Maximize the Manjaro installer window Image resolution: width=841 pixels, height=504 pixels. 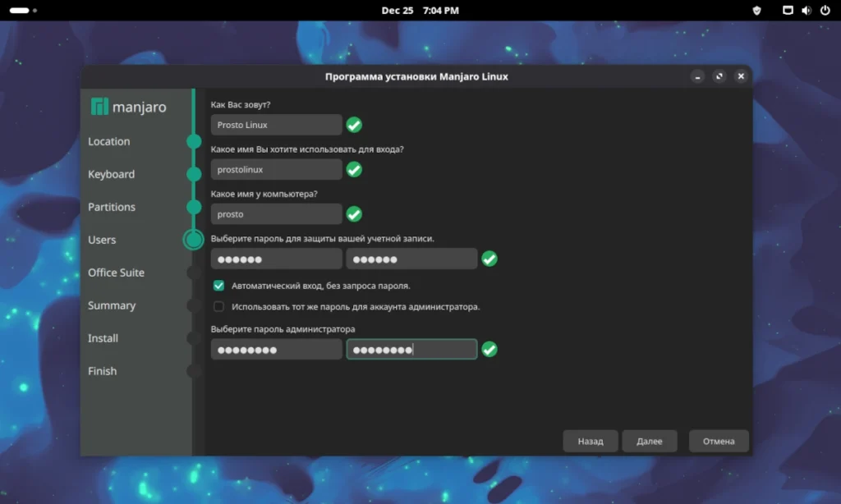(719, 76)
